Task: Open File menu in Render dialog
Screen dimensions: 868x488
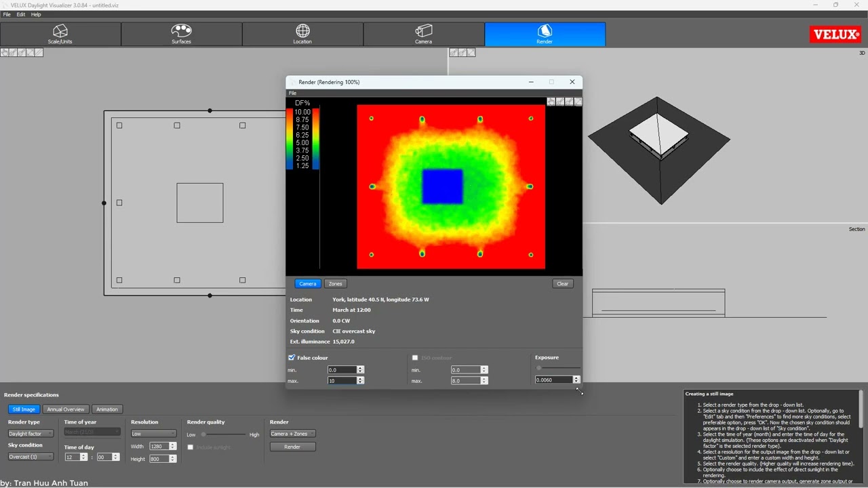Action: click(x=292, y=93)
